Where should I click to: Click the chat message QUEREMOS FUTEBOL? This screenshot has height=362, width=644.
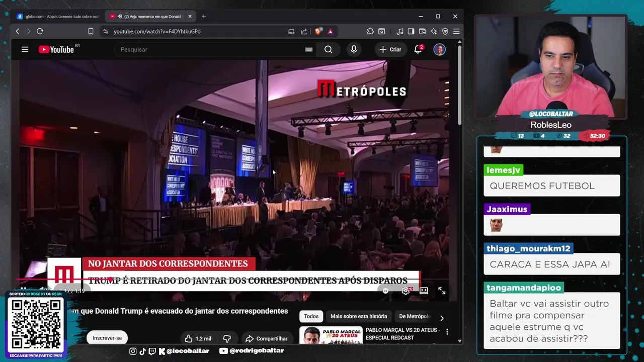coord(542,186)
